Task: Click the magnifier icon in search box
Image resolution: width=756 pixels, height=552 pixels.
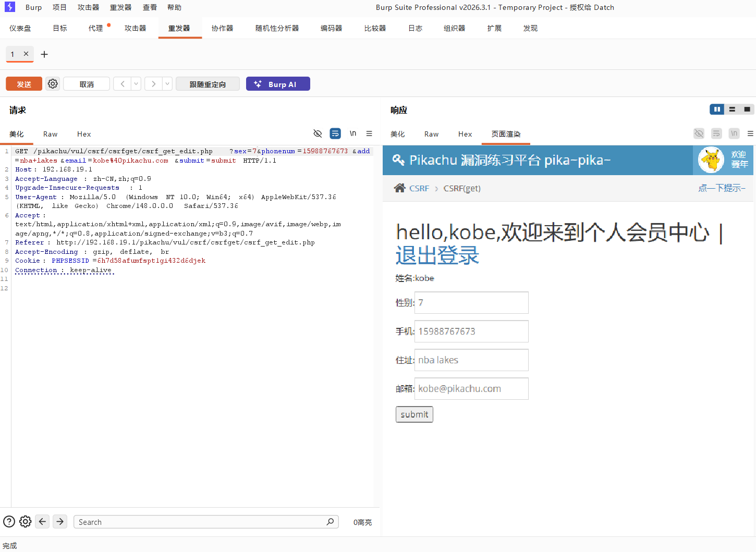Action: (x=330, y=522)
